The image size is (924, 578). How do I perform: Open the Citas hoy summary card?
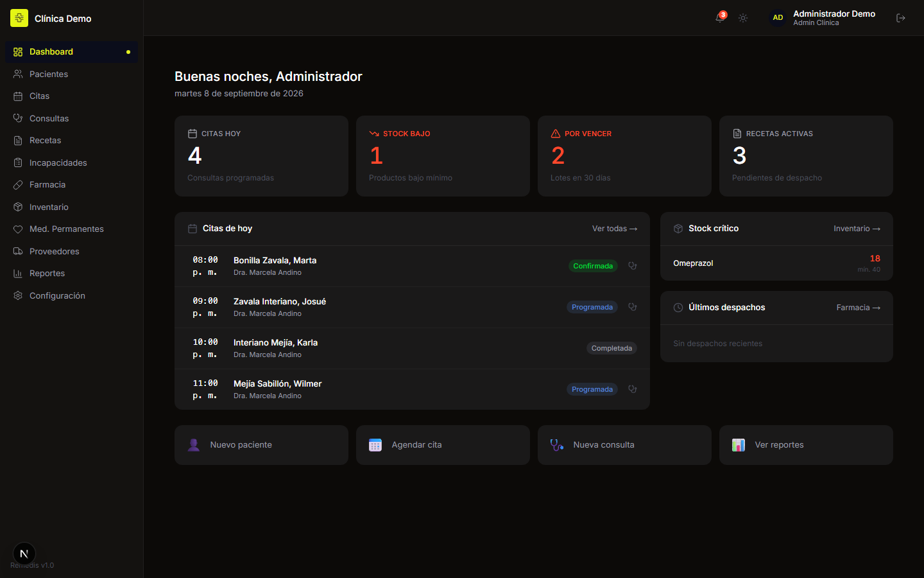pos(261,156)
